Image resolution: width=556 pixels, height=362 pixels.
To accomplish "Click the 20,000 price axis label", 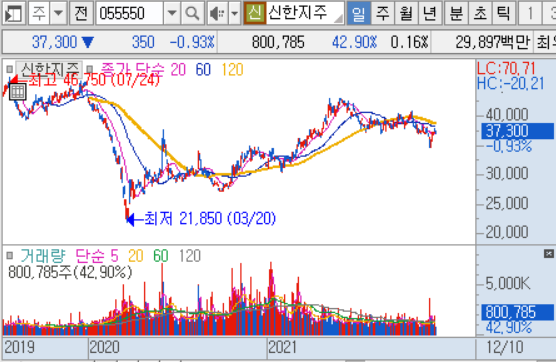I will 507,232.
